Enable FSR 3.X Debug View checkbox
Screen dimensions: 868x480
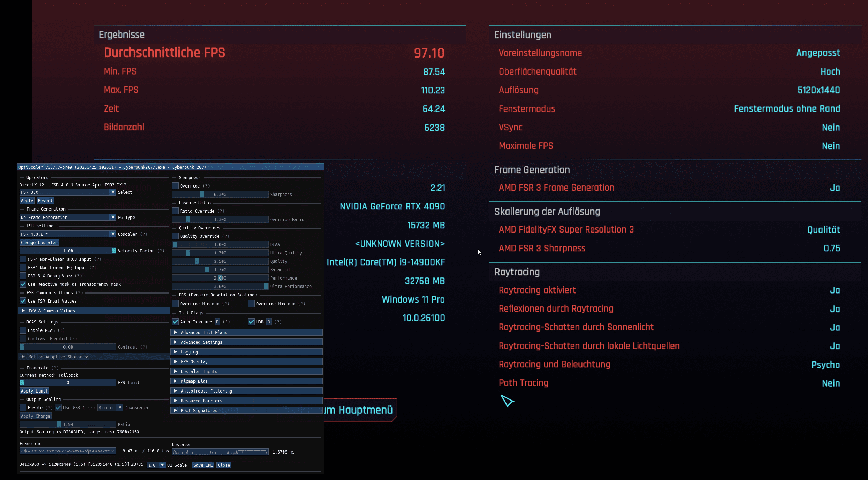23,276
